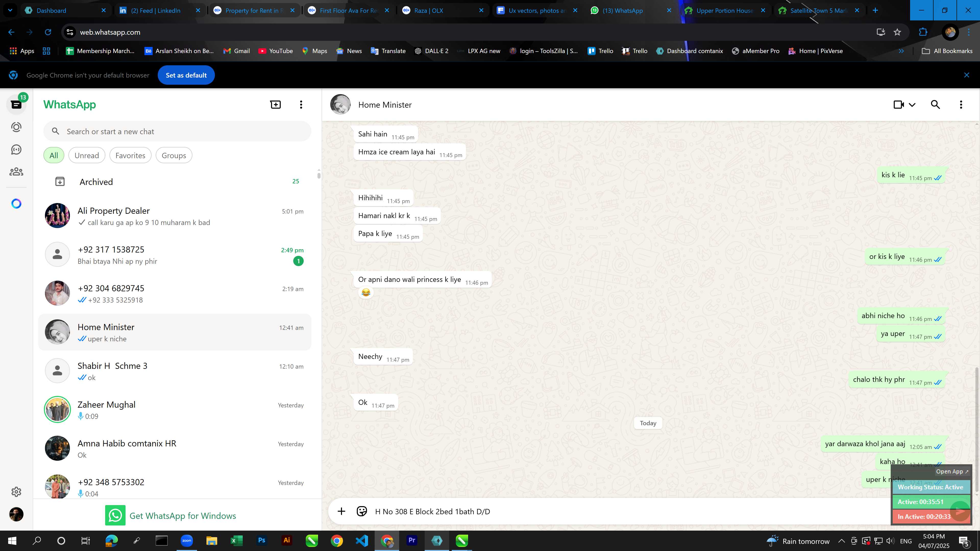The width and height of the screenshot is (980, 551).
Task: Open Visual Studio Code from taskbar
Action: click(x=362, y=540)
